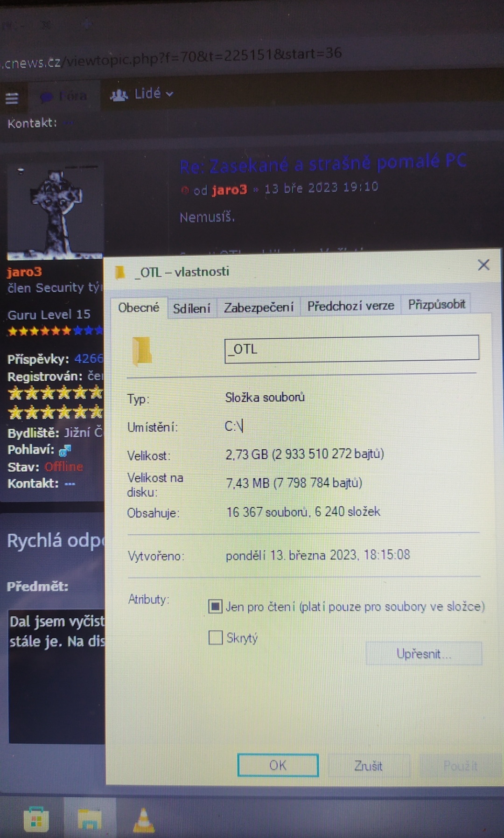Toggle the 'Jen pro čtení' checkbox
Screen dimensions: 504x838
point(215,607)
